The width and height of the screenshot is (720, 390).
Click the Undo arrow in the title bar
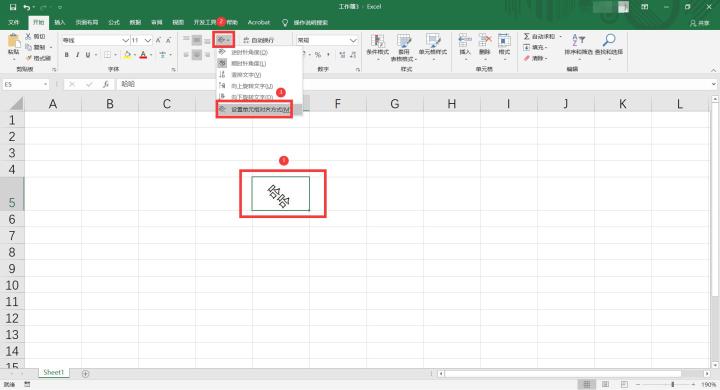(x=27, y=7)
